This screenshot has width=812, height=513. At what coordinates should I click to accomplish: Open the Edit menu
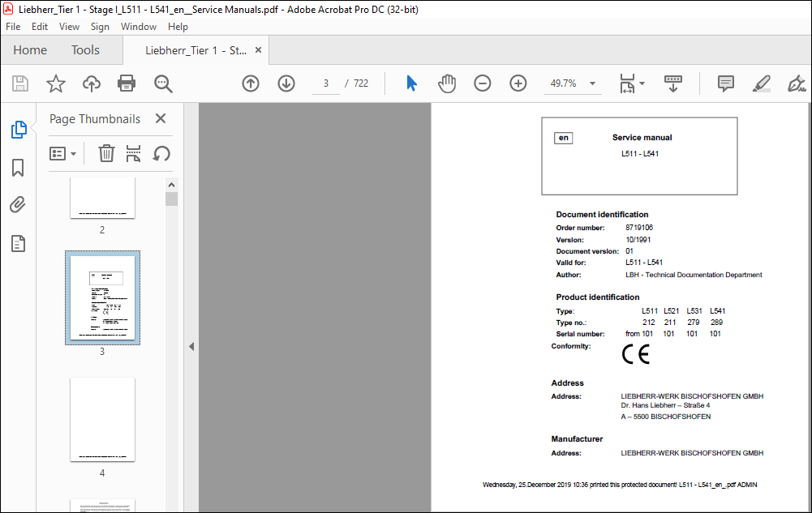[40, 27]
